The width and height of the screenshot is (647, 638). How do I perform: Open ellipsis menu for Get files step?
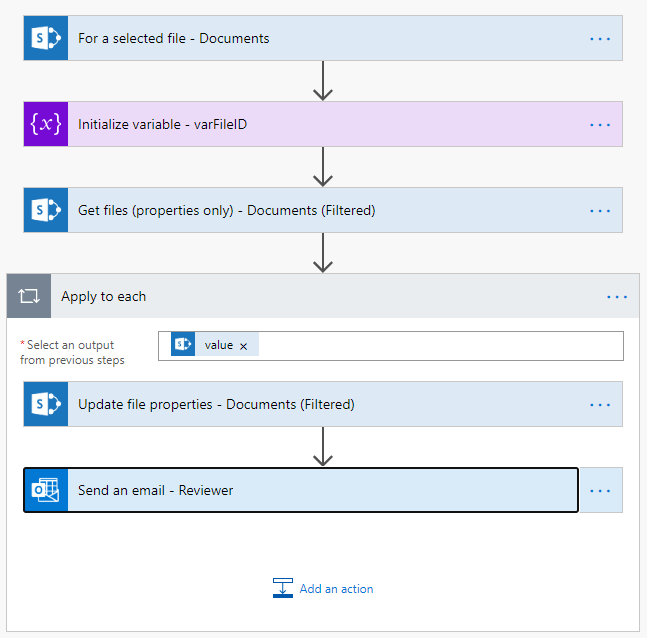600,210
